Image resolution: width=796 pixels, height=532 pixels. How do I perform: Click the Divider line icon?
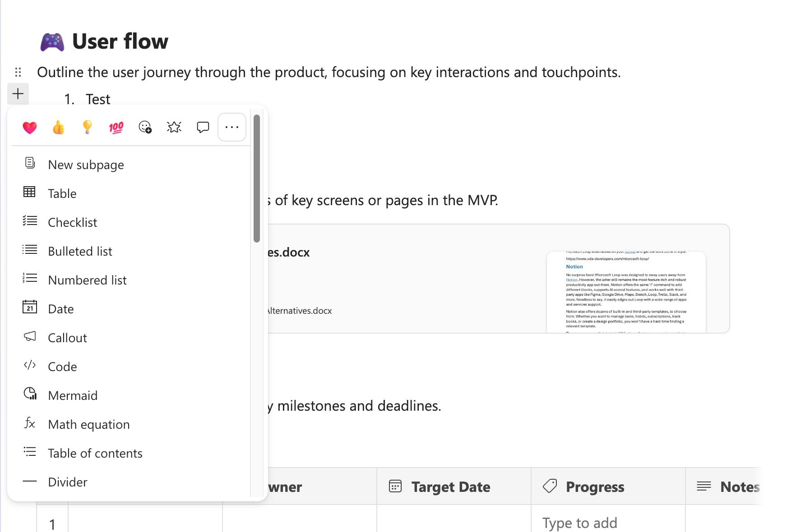[x=30, y=482]
